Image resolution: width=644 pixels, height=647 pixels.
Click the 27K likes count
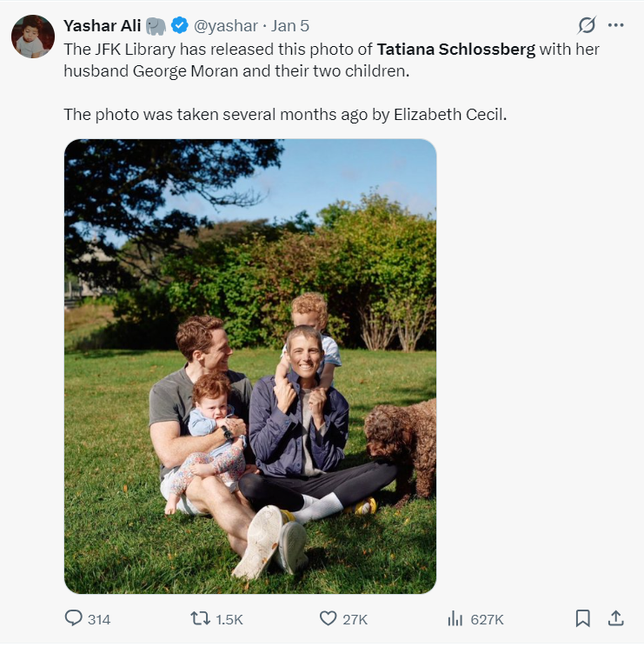tap(355, 619)
